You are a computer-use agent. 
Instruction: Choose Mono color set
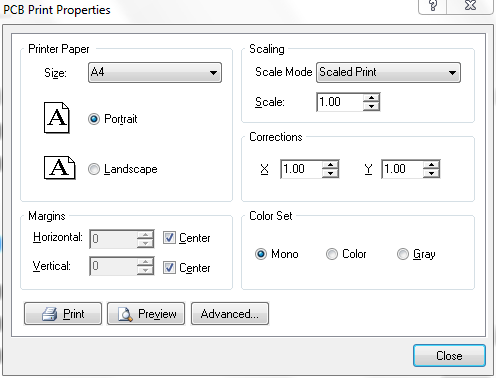point(261,254)
